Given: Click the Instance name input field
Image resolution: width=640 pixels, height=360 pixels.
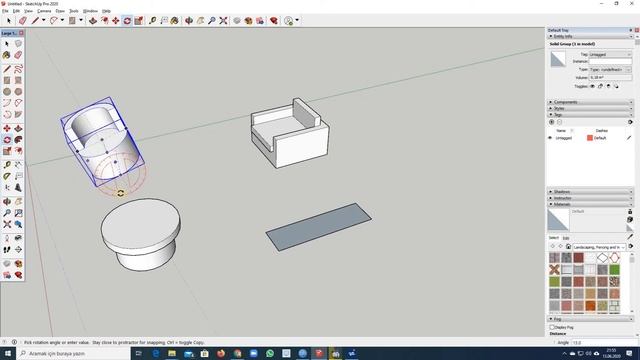Looking at the screenshot, I should click(x=610, y=62).
